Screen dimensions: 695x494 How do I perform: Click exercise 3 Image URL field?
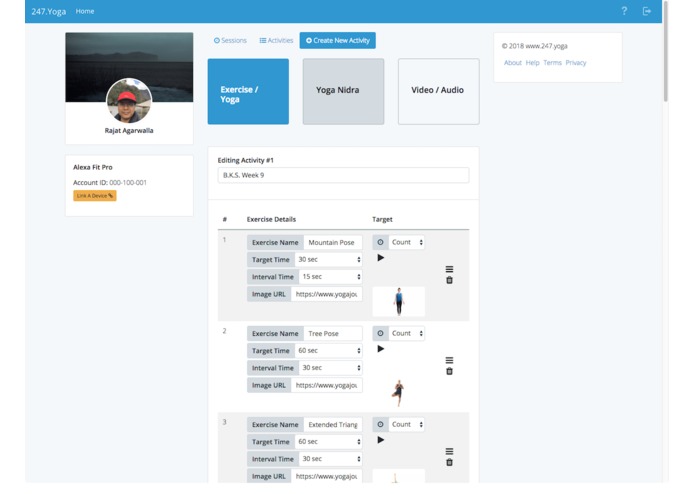point(327,476)
